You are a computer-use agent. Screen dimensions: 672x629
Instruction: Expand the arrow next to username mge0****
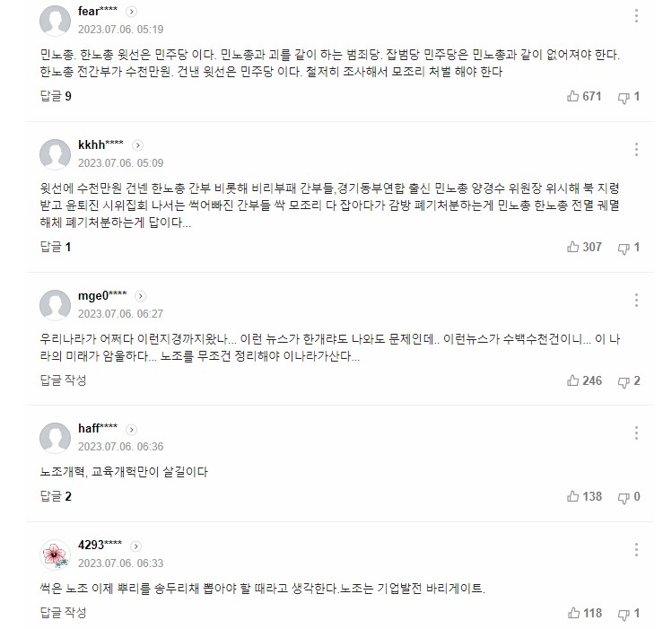tap(140, 296)
